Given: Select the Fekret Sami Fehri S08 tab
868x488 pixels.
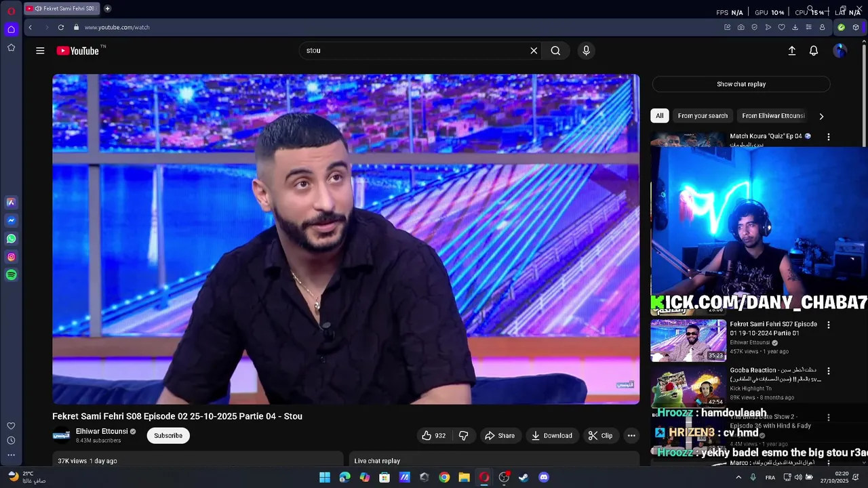Looking at the screenshot, I should (x=62, y=9).
